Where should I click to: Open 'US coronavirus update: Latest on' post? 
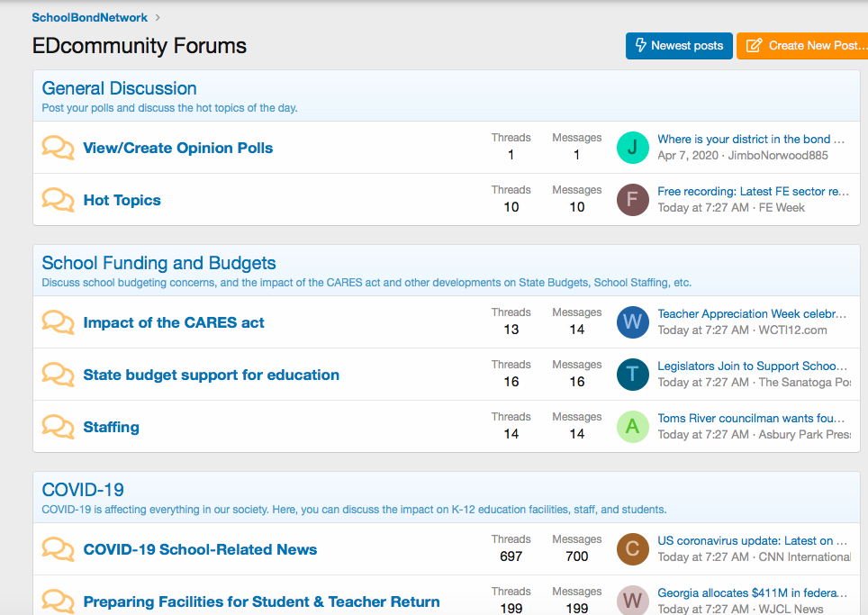[x=753, y=541]
